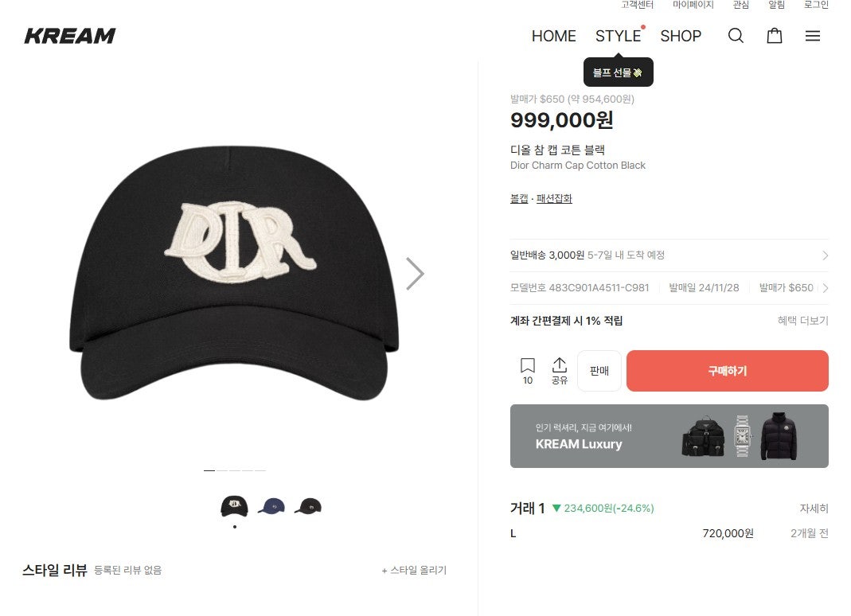The image size is (851, 616).
Task: Click 자세히 trade details link
Action: (x=814, y=509)
